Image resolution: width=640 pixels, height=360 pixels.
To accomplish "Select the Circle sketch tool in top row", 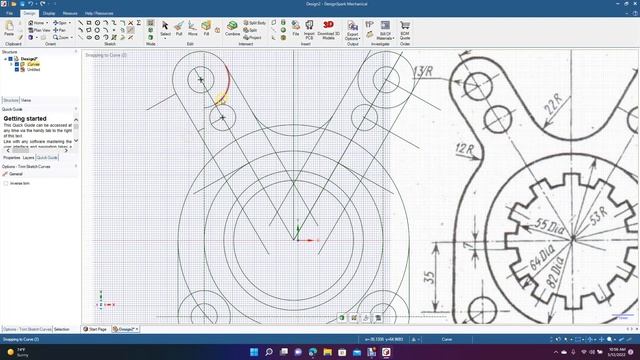I will pyautogui.click(x=97, y=23).
